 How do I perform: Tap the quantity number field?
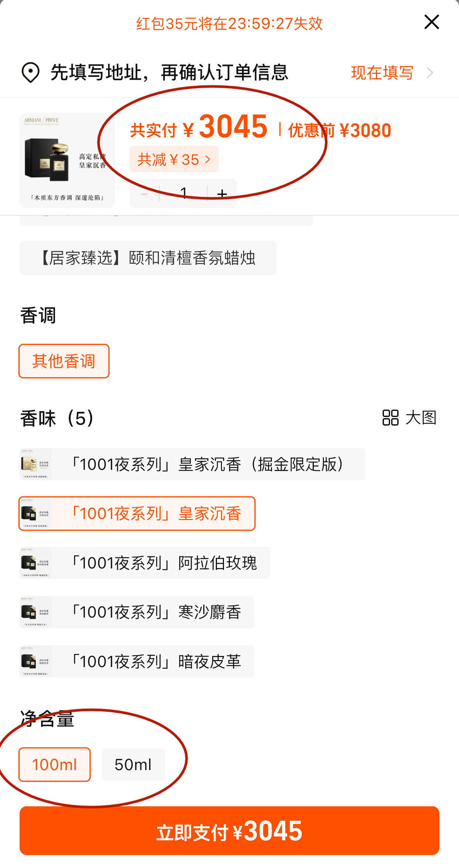tap(183, 194)
